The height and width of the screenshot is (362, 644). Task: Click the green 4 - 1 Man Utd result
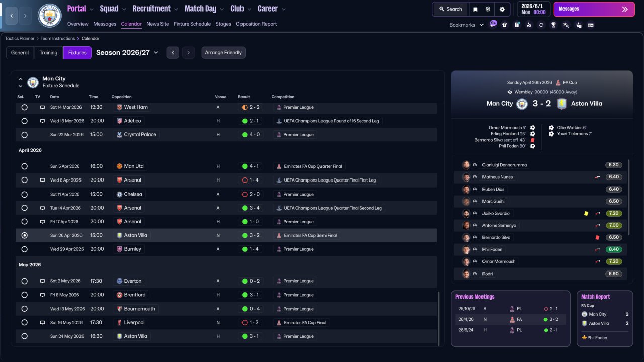pyautogui.click(x=250, y=166)
